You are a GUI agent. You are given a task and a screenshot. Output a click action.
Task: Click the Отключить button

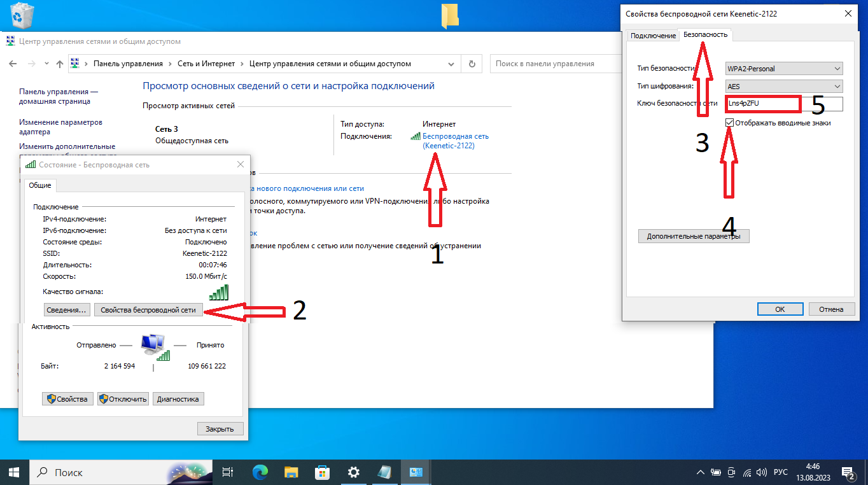[x=123, y=399]
